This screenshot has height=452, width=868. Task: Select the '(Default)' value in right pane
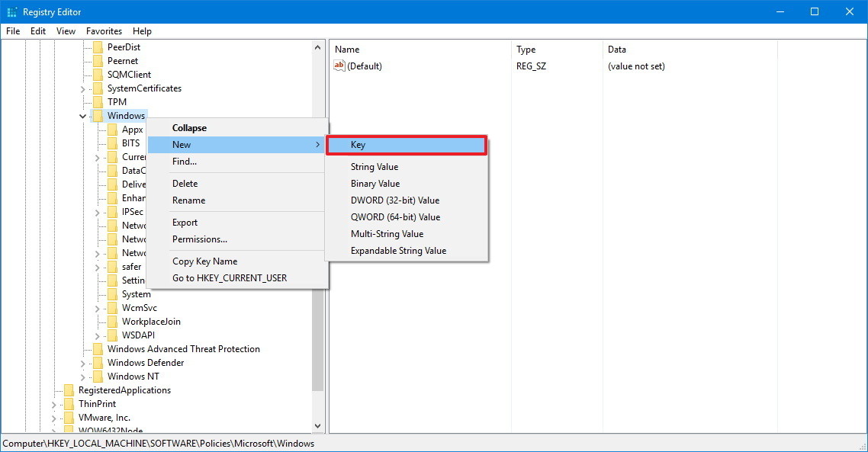[x=365, y=66]
